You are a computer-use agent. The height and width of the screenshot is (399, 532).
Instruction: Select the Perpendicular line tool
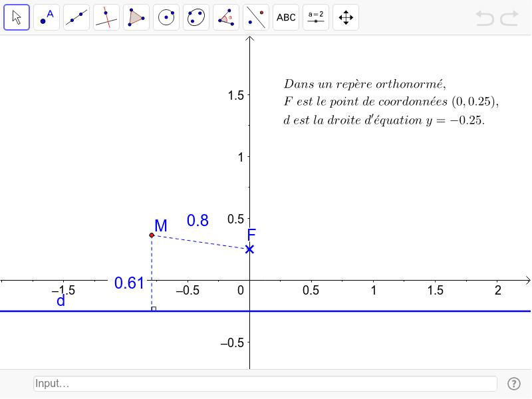tap(106, 17)
